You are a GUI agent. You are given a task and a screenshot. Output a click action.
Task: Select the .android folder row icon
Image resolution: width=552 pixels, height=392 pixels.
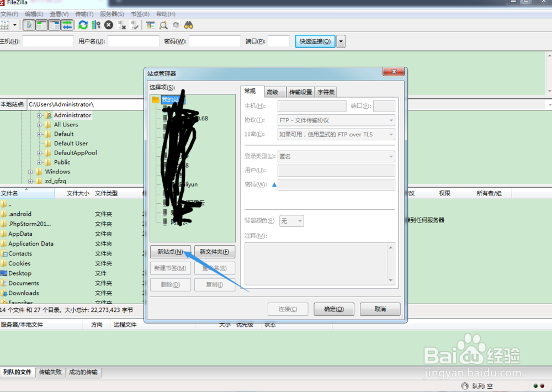[3, 214]
